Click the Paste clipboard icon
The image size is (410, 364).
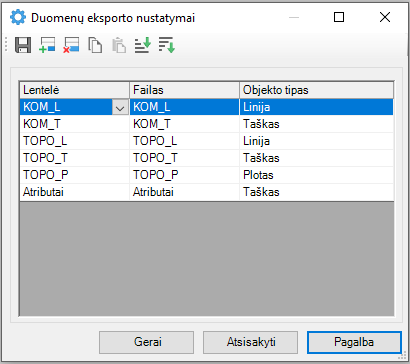tap(119, 45)
